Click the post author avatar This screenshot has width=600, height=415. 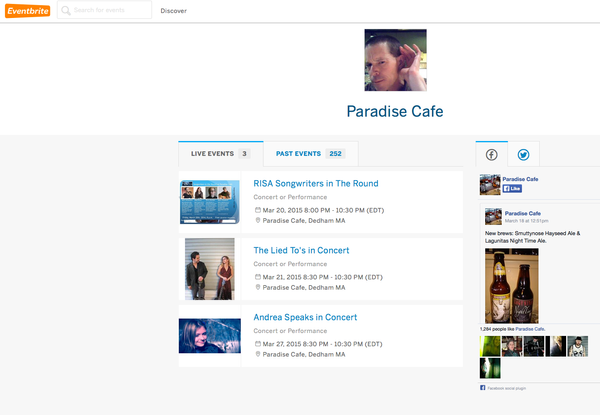coord(493,216)
